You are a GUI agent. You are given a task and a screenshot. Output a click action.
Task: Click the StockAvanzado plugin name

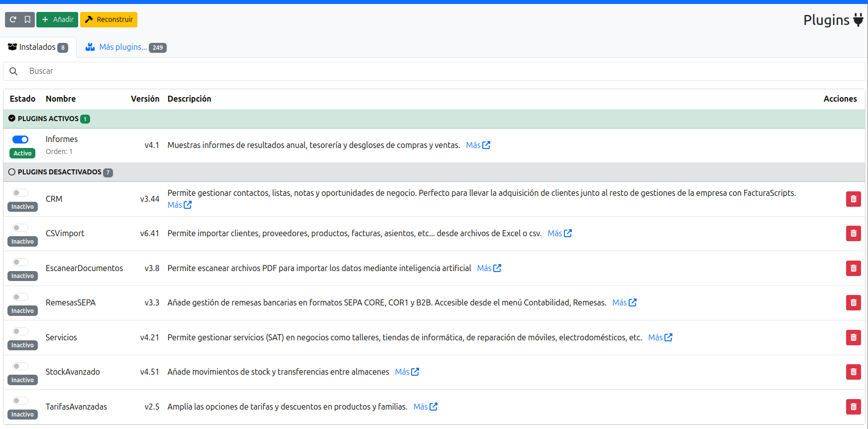click(73, 372)
